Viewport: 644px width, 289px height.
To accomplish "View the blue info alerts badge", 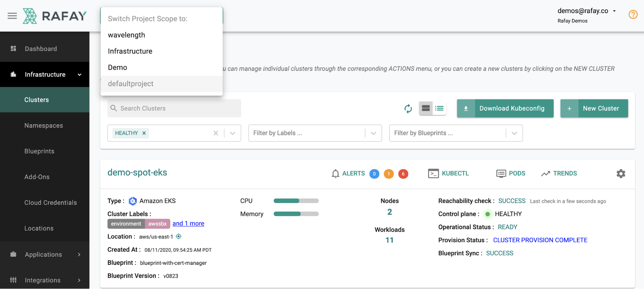I will tap(374, 174).
